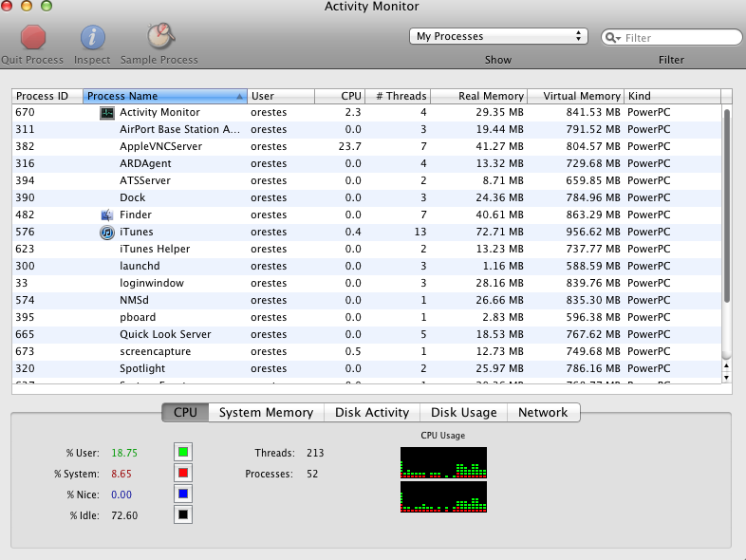746x560 pixels.
Task: Click the 863.29 MB Finder virtual memory
Action: pyautogui.click(x=593, y=215)
